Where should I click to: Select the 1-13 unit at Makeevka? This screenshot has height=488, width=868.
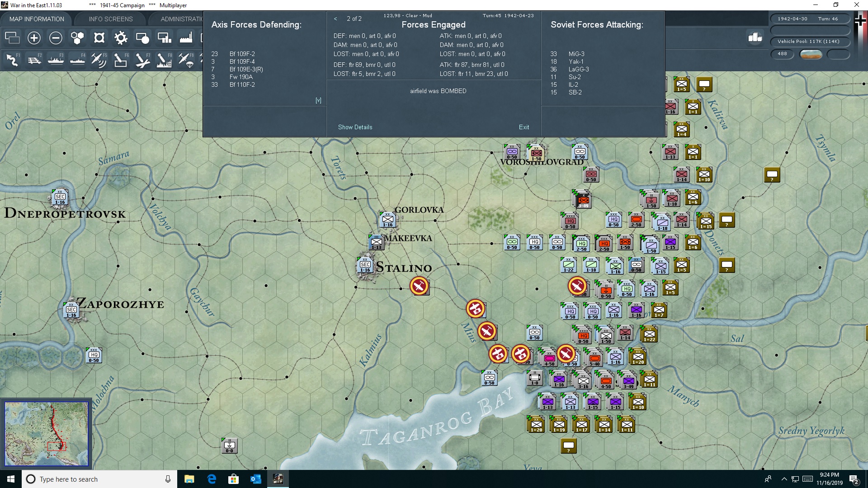pyautogui.click(x=376, y=243)
